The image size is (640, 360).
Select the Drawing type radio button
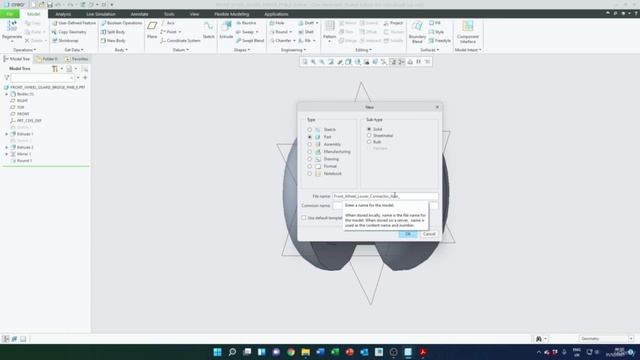(x=309, y=159)
